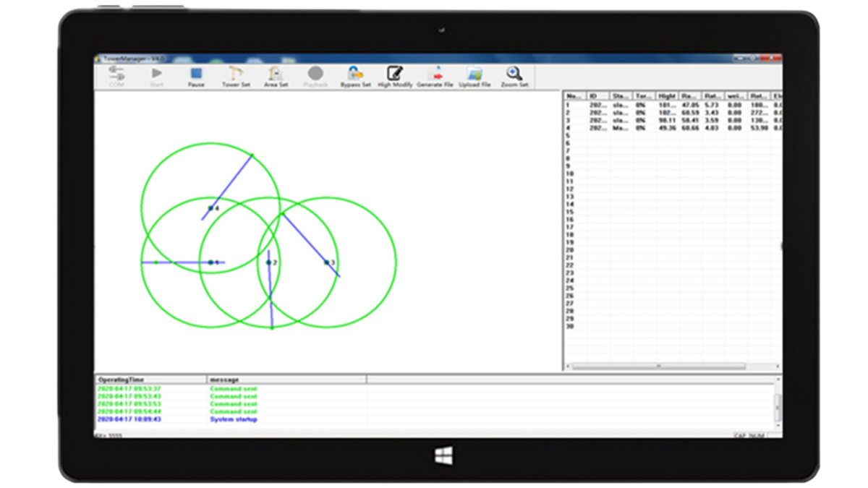The width and height of the screenshot is (868, 488).
Task: Click the Playback record button
Action: 315,74
